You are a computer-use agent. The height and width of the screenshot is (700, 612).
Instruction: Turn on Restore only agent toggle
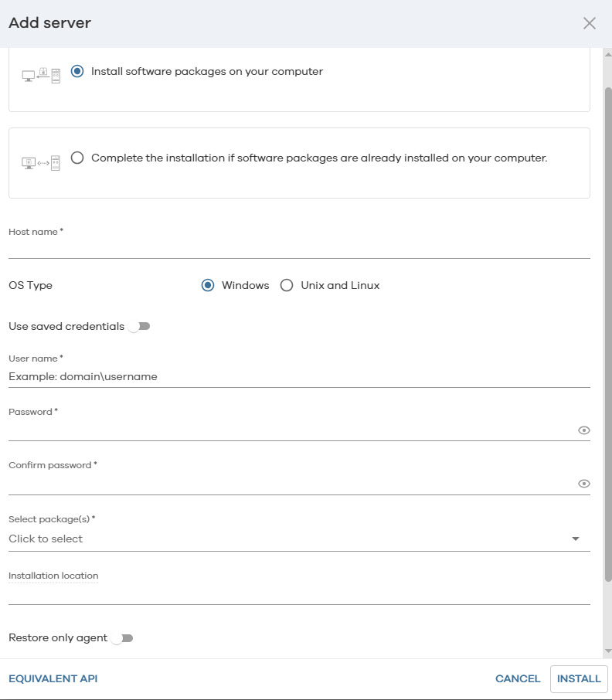(x=122, y=638)
